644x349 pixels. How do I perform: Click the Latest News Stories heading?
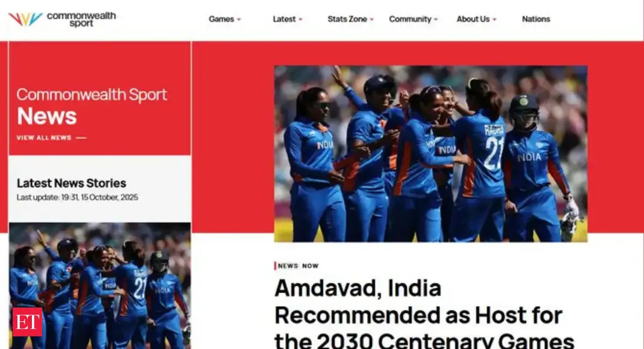(x=72, y=183)
